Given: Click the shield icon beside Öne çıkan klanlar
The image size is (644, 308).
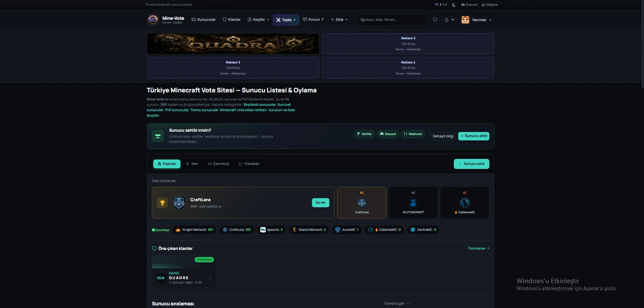Looking at the screenshot, I should pyautogui.click(x=154, y=249).
